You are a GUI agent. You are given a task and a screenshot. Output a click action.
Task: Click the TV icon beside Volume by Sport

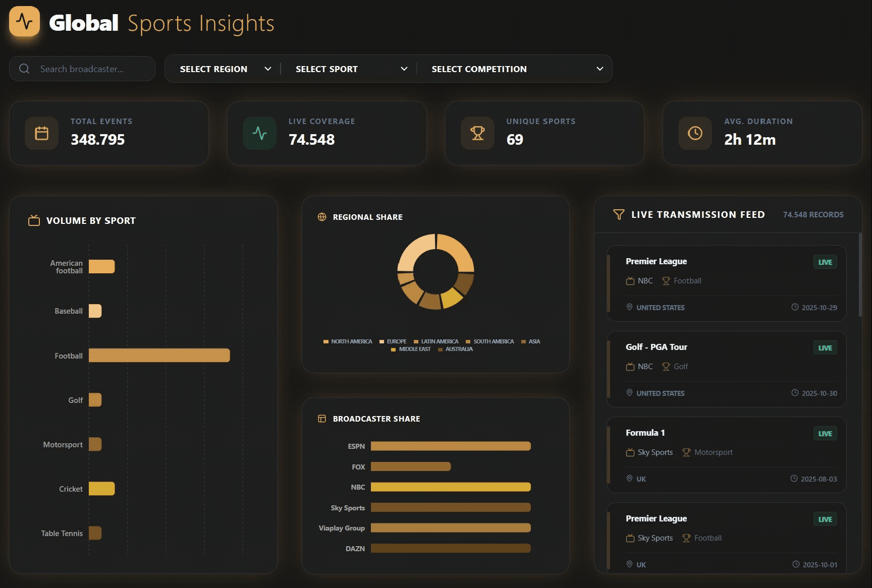[34, 220]
